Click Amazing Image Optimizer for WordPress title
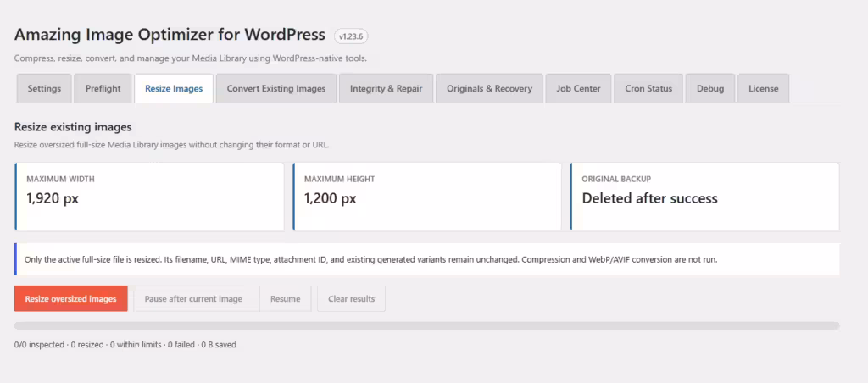This screenshot has width=868, height=383. coord(170,35)
